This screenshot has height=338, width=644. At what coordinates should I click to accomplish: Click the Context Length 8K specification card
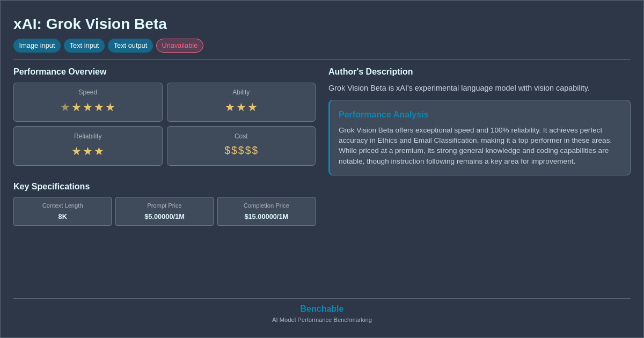tap(62, 211)
